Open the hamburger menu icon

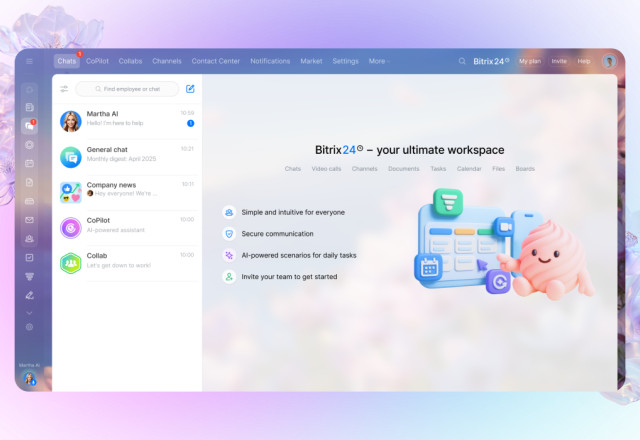pos(29,61)
